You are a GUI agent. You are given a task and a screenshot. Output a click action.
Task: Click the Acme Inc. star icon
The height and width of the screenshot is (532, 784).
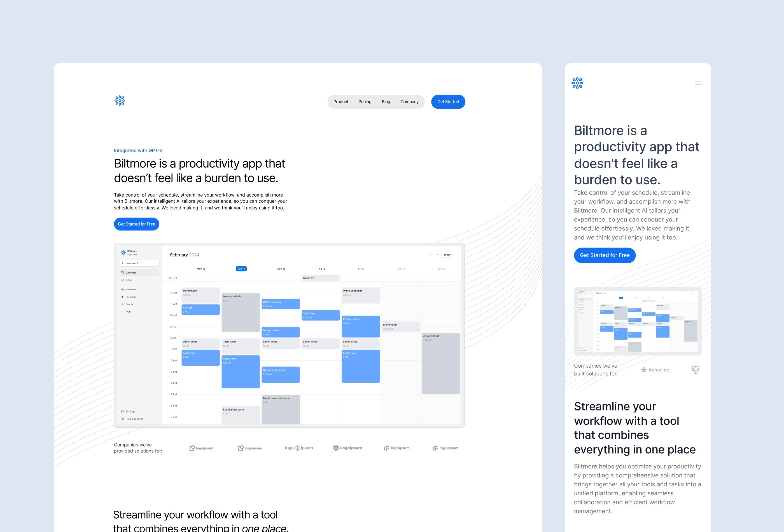click(x=644, y=370)
